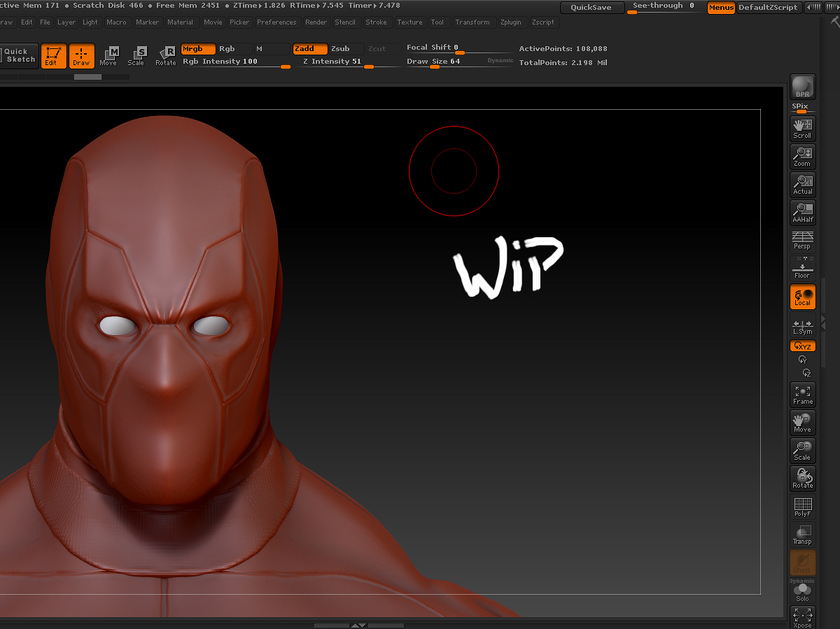
Task: Click Rotate view button in right sidebar
Action: 802,479
